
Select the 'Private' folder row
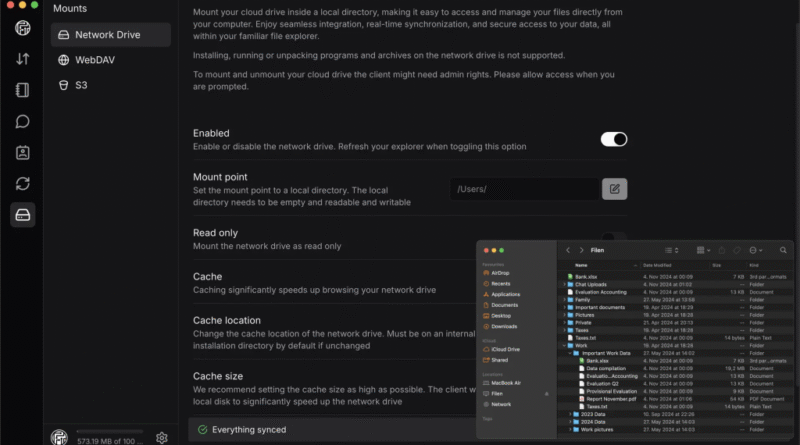point(676,323)
